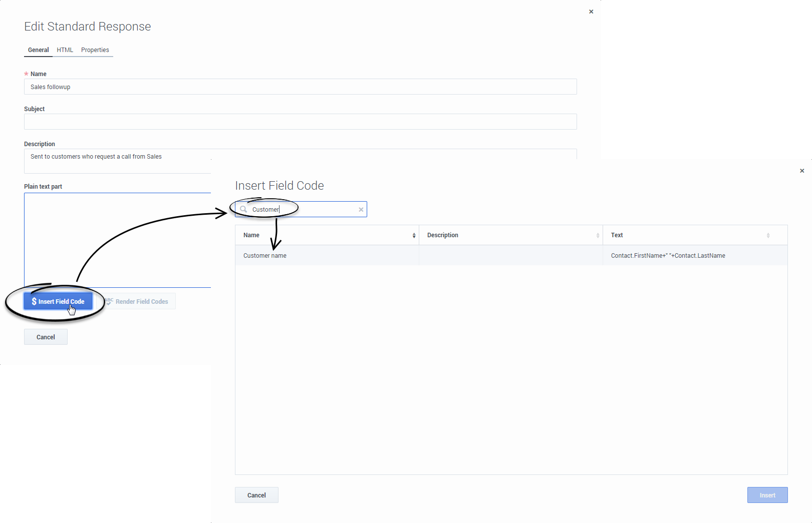This screenshot has height=523, width=812.
Task: Cancel editing the standard response
Action: (x=46, y=337)
